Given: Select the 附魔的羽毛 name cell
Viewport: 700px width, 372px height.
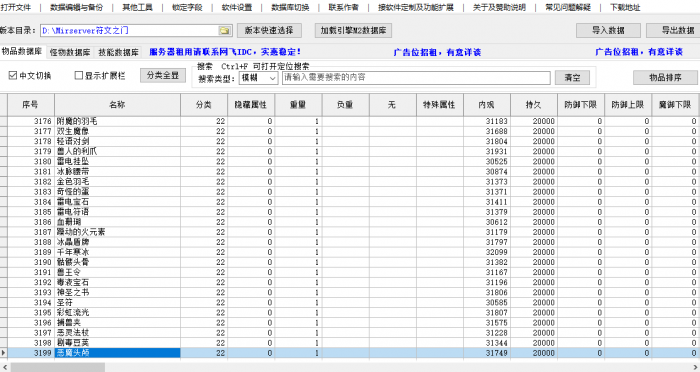Looking at the screenshot, I should tap(117, 121).
